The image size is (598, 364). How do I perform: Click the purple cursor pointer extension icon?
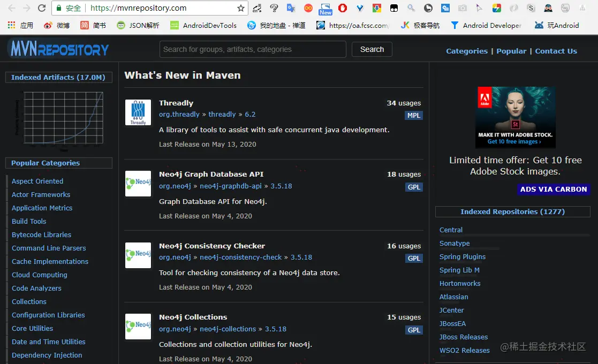479,8
